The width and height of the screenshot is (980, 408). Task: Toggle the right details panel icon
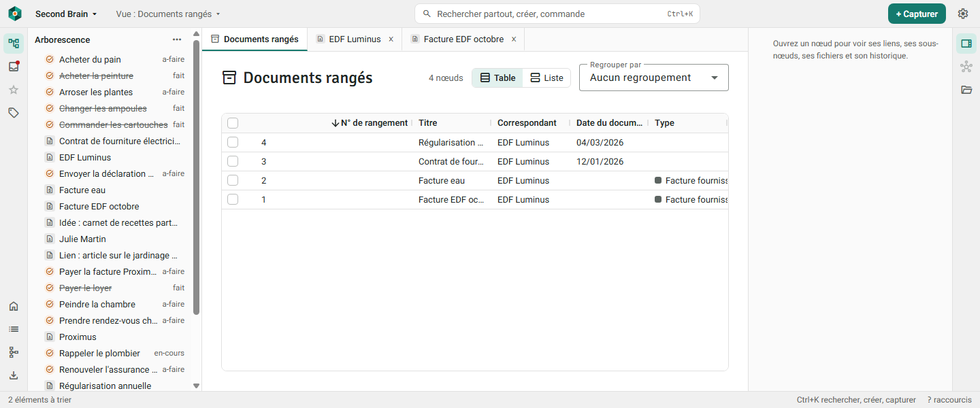(966, 44)
